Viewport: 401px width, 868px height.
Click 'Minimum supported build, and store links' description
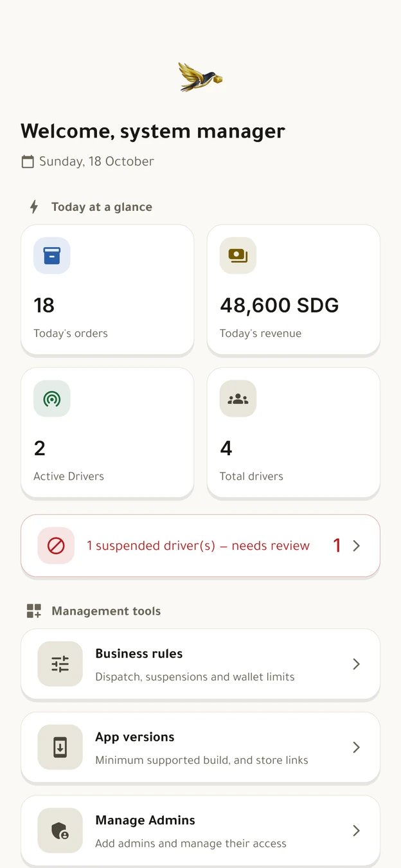(202, 761)
